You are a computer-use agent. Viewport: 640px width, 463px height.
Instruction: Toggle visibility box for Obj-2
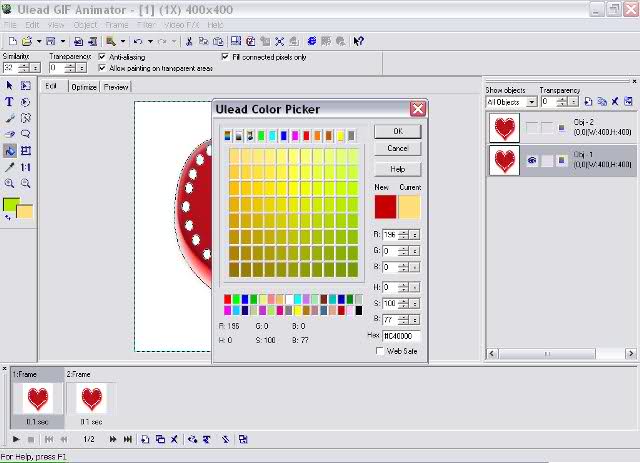pyautogui.click(x=532, y=128)
